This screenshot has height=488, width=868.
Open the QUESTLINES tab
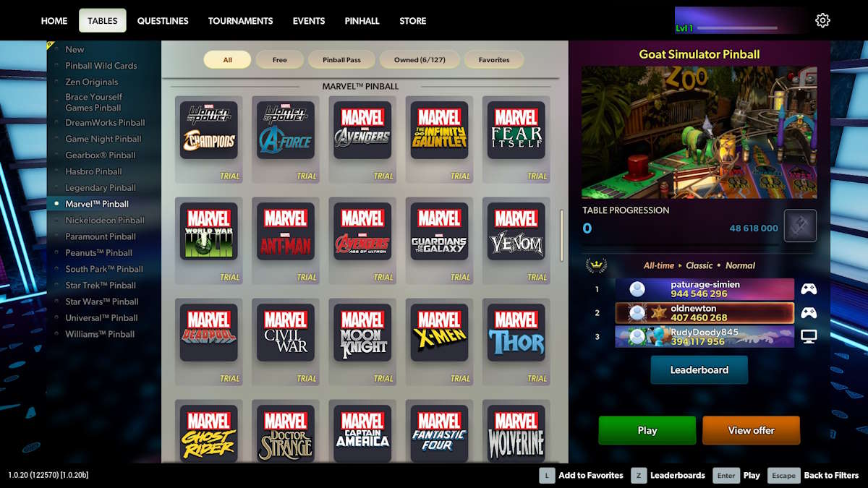[x=163, y=21]
